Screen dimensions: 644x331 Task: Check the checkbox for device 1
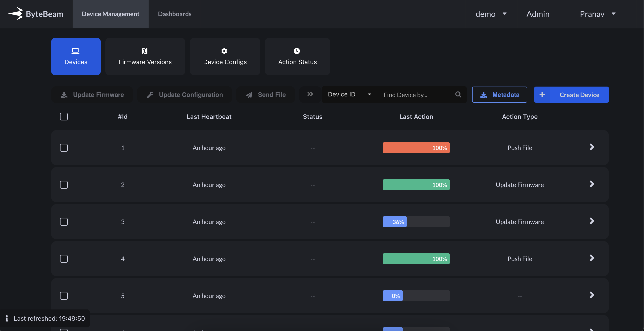coord(64,148)
